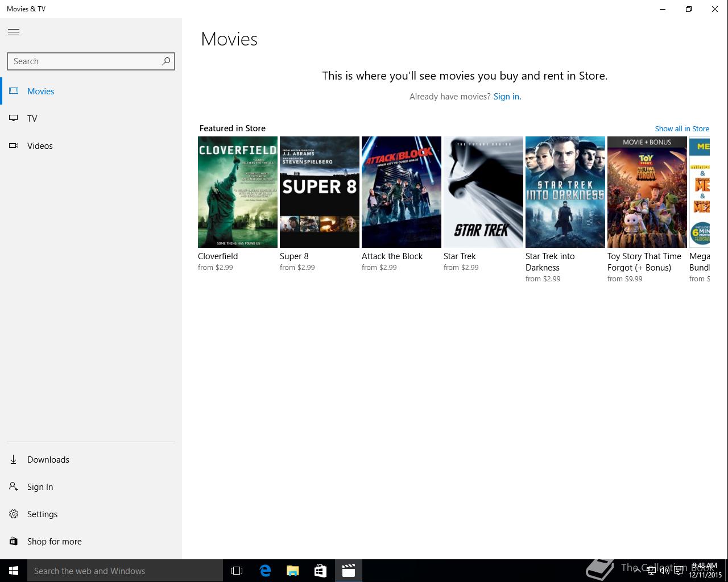Select the Videos camera icon in the sidebar
Screen dimensions: 728x582
point(14,145)
